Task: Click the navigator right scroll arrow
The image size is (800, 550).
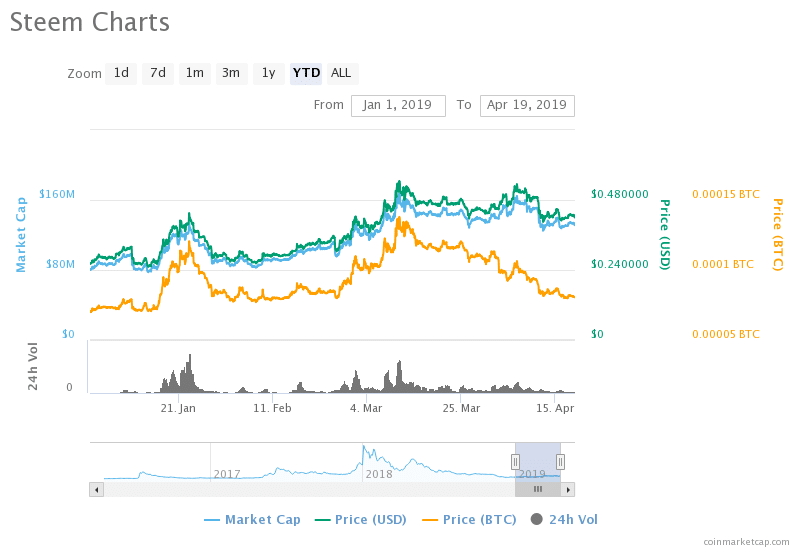Action: pyautogui.click(x=568, y=490)
